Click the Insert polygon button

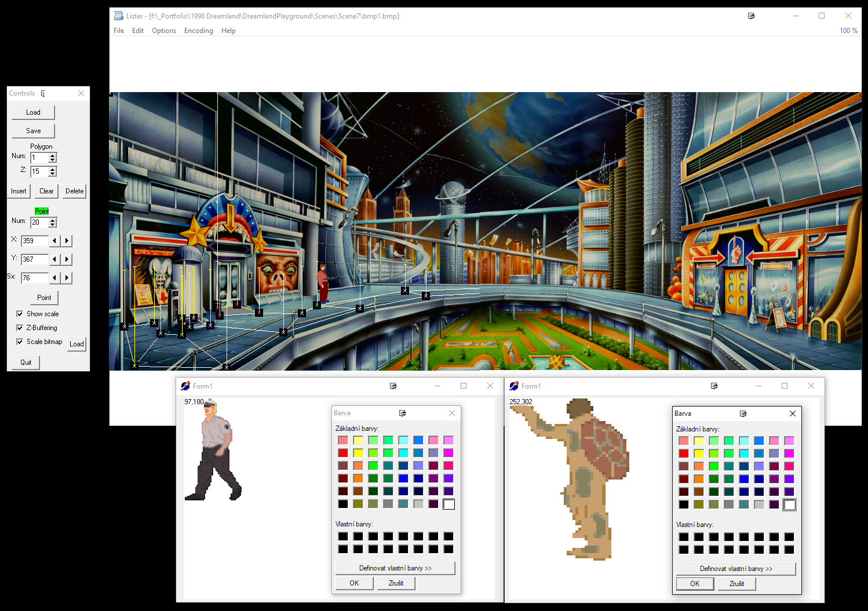click(19, 191)
